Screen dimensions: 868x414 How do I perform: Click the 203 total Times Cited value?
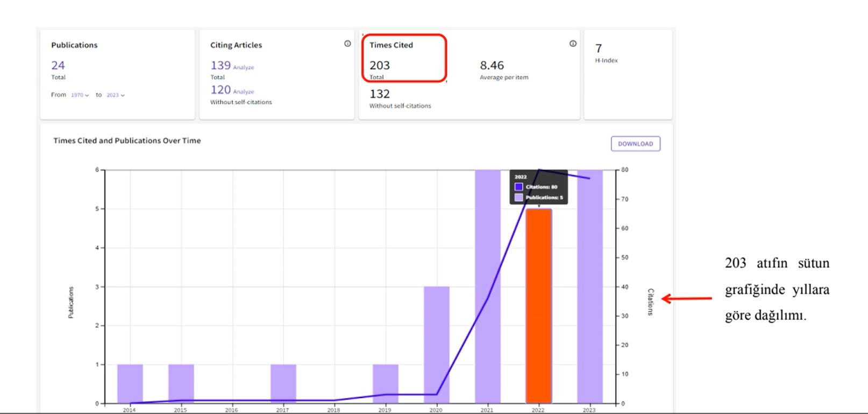tap(380, 66)
